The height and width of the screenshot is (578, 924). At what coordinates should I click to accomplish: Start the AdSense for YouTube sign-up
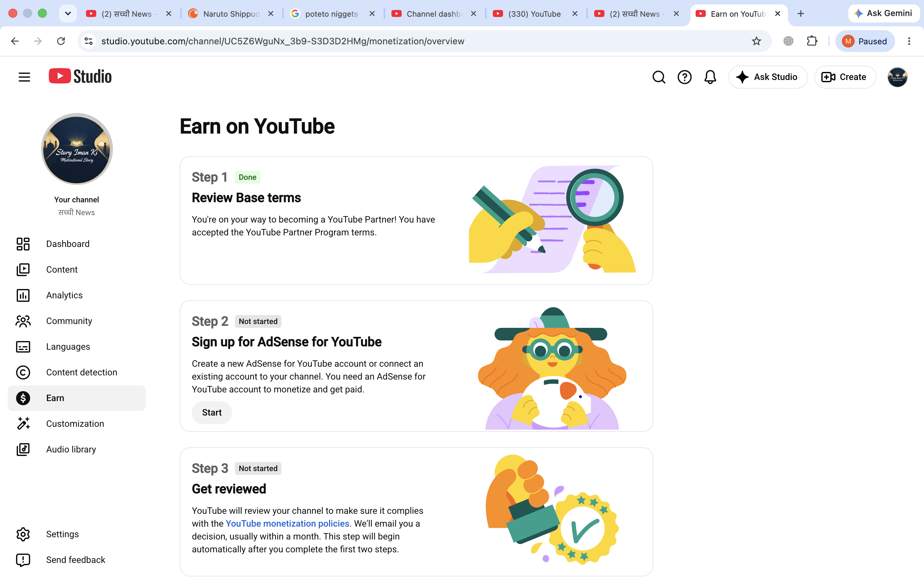click(211, 413)
